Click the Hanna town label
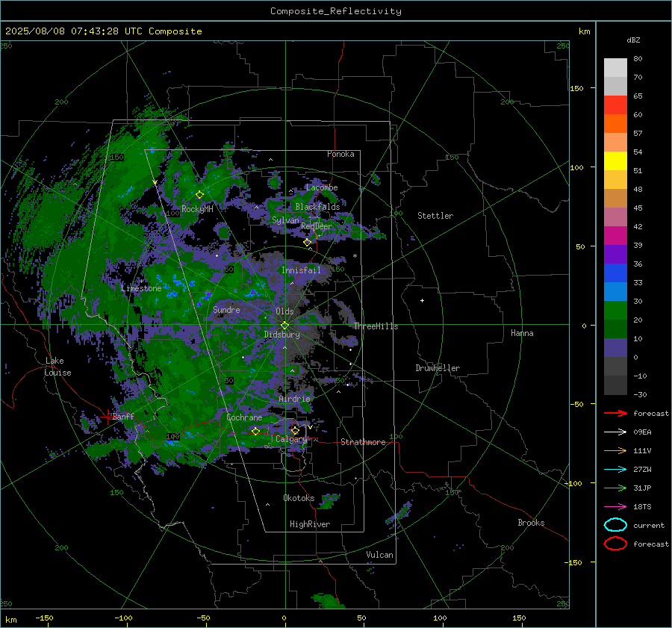 point(522,333)
